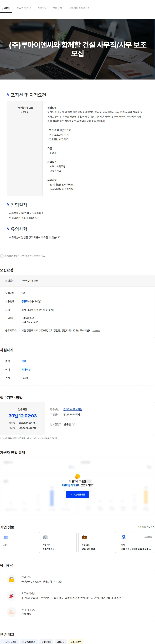Click the 잡코리아 이력서 application format text
155x644 pixels.
point(72,415)
